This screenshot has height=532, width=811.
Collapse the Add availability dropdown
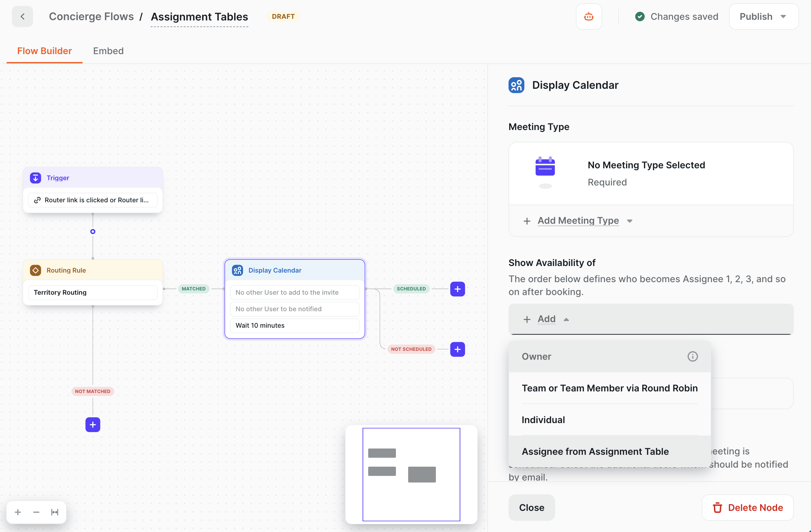[x=651, y=319]
